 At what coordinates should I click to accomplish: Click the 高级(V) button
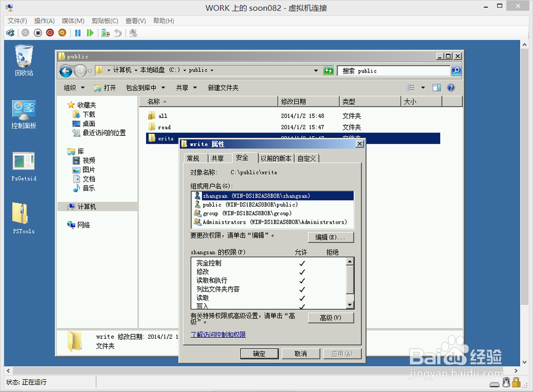pos(331,317)
